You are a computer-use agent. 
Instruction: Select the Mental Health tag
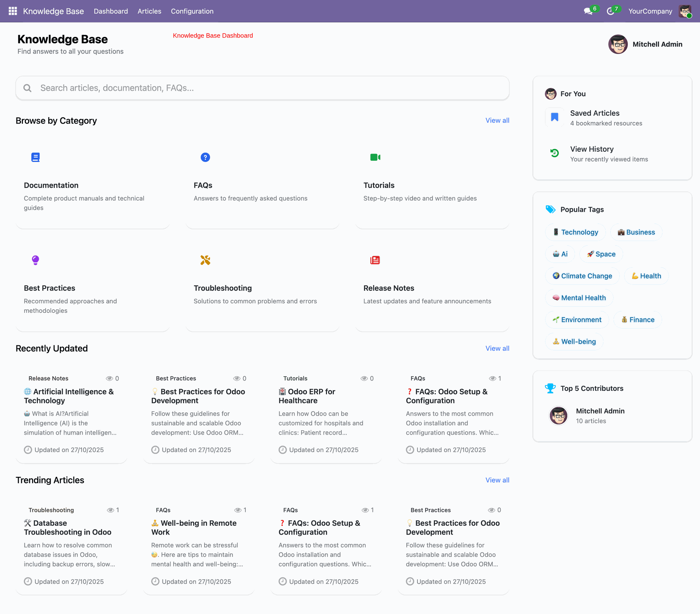[579, 298]
